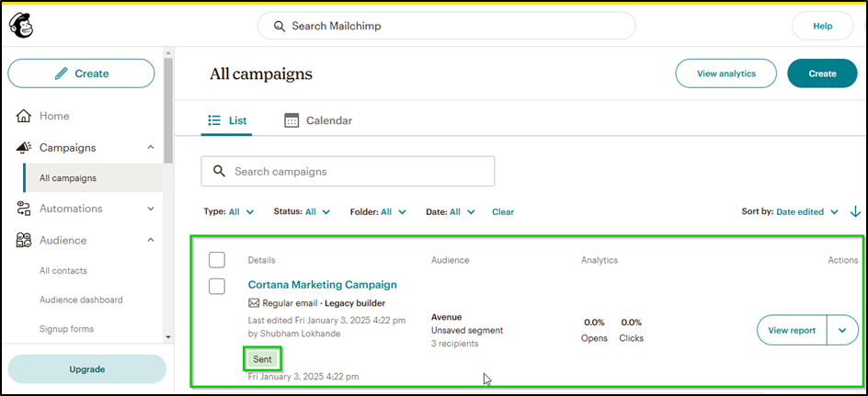Click the Calendar view icon

[291, 120]
